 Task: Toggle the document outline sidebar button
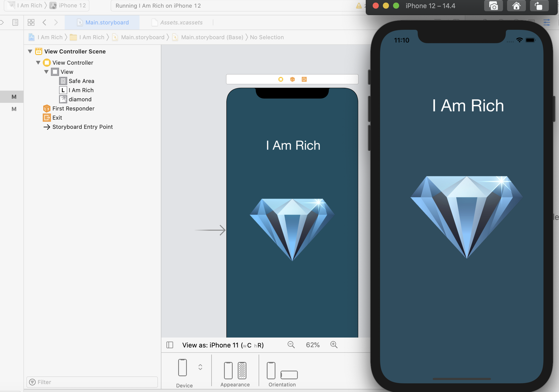tap(170, 345)
